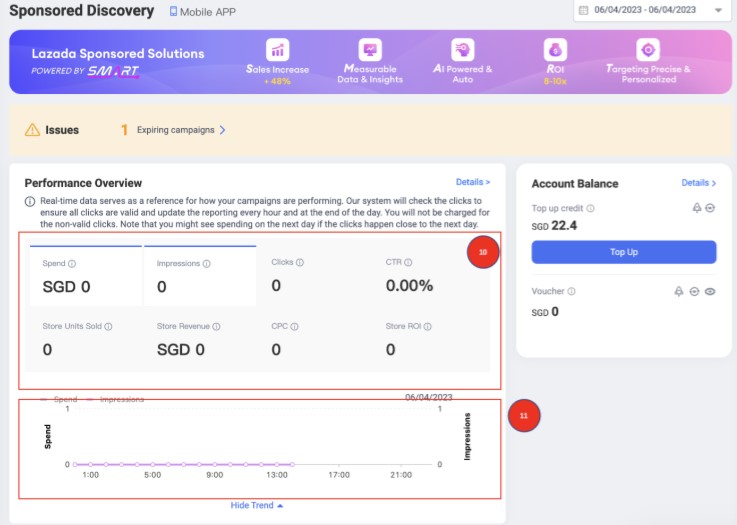Click the info icon next to CTR

(409, 262)
